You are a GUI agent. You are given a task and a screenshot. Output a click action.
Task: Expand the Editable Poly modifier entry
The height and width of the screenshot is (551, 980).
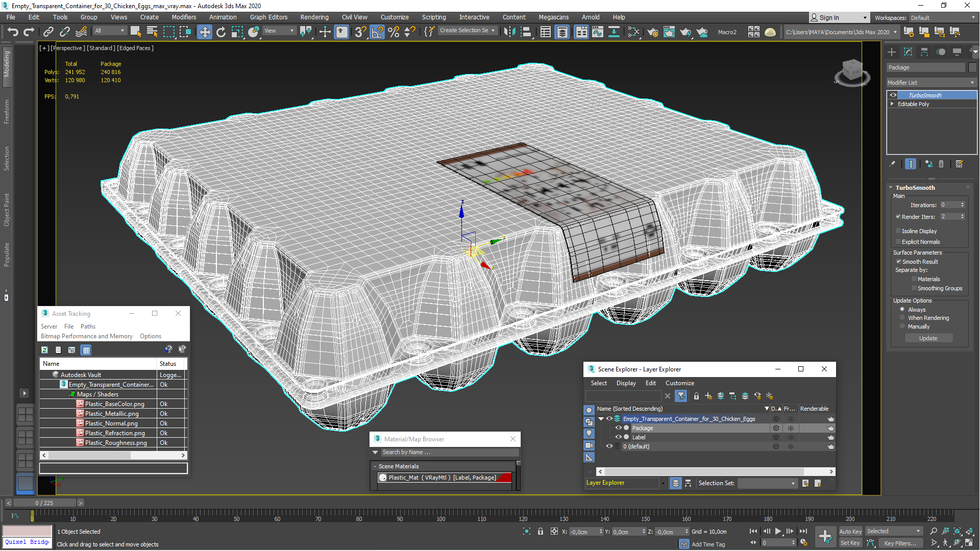(892, 104)
